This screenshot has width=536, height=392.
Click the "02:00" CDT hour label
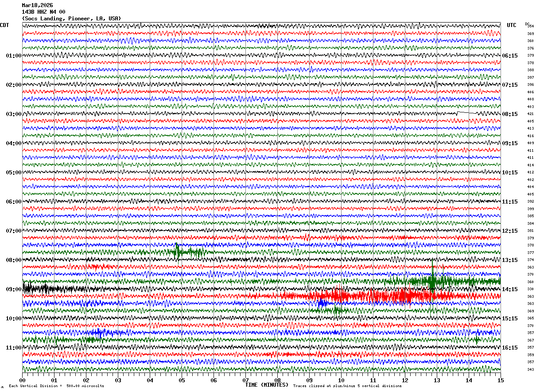[14, 85]
